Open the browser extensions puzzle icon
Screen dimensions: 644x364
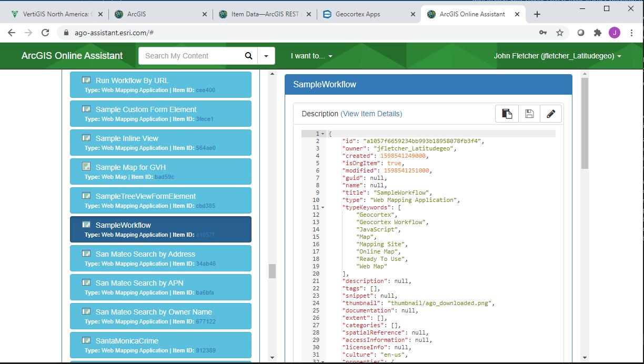coord(597,33)
